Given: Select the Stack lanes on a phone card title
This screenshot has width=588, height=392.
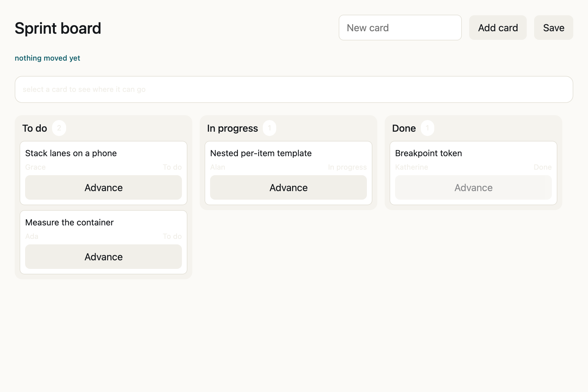Looking at the screenshot, I should (71, 153).
